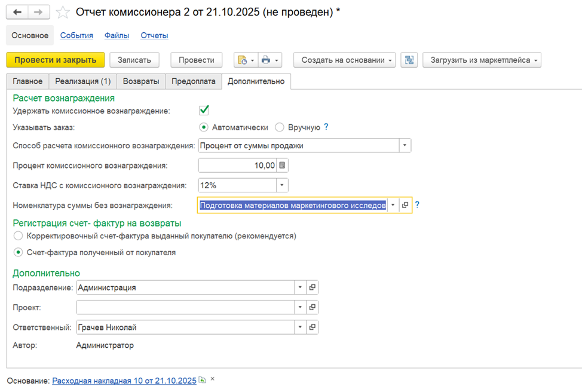Expand Способ расчета комиссионного вознаграждения dropdown
Image resolution: width=582 pixels, height=392 pixels.
[x=405, y=146]
